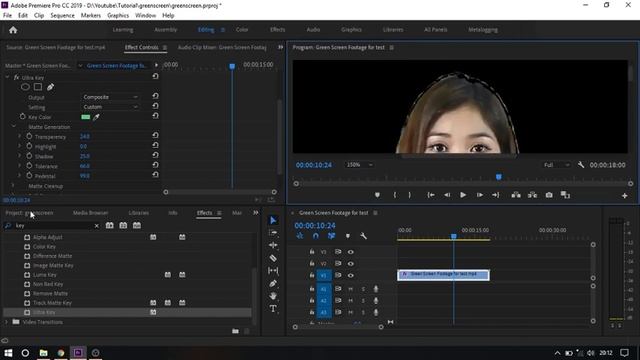Click the effects search input field
The width and height of the screenshot is (640, 360).
pos(53,226)
